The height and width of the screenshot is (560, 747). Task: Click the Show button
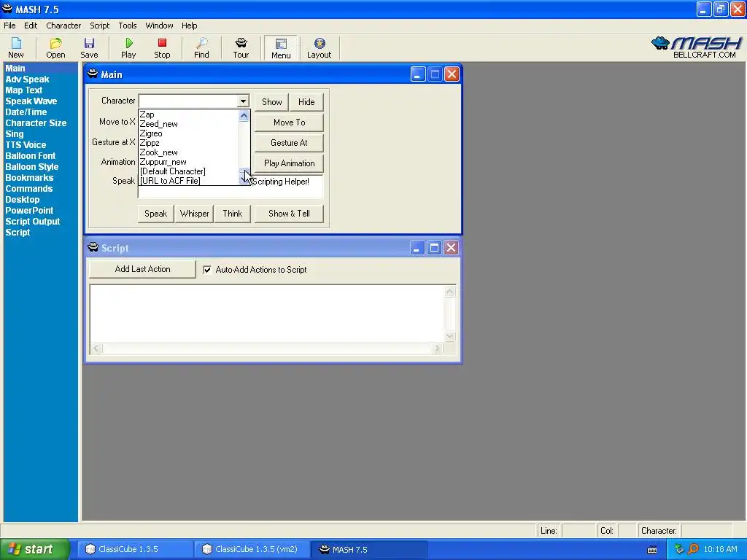(x=271, y=102)
